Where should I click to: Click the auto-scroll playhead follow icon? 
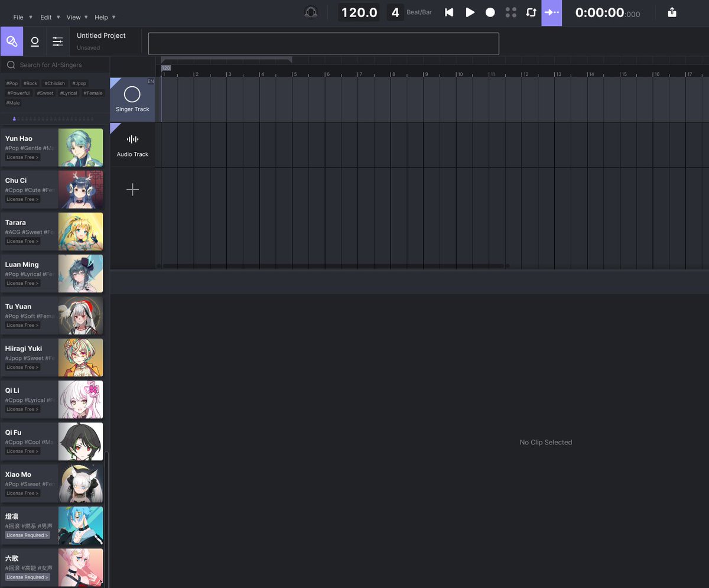[551, 12]
